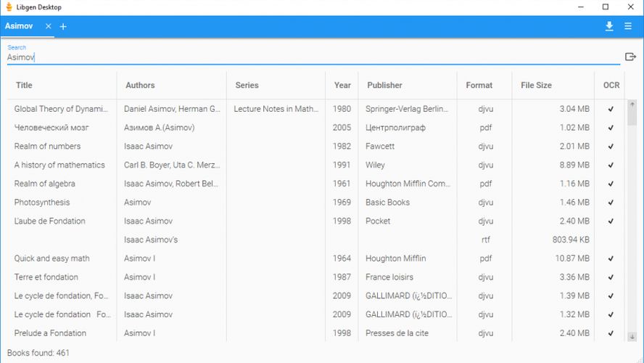Close the Asimov tab
The height and width of the screenshot is (363, 644).
click(49, 26)
